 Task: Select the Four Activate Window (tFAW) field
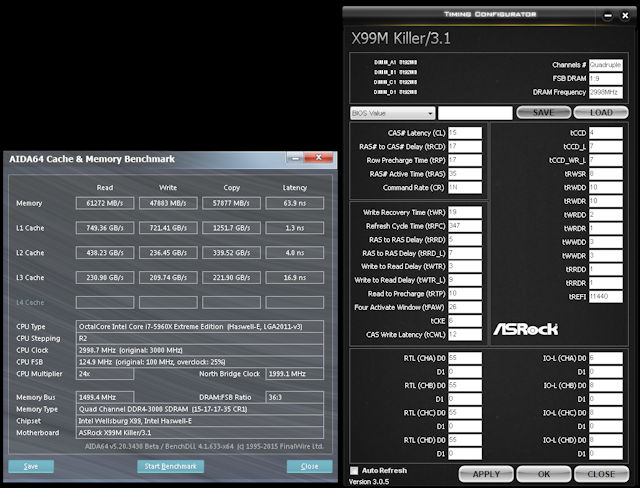[465, 307]
